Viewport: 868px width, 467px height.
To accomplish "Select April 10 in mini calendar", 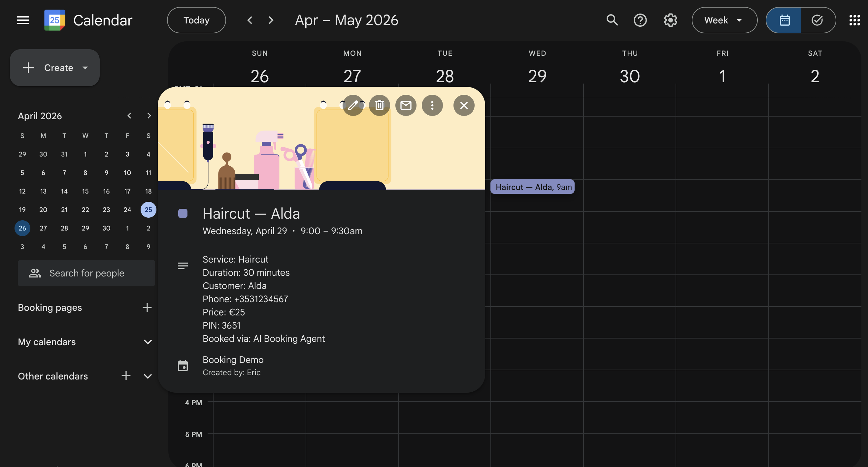I will point(127,172).
